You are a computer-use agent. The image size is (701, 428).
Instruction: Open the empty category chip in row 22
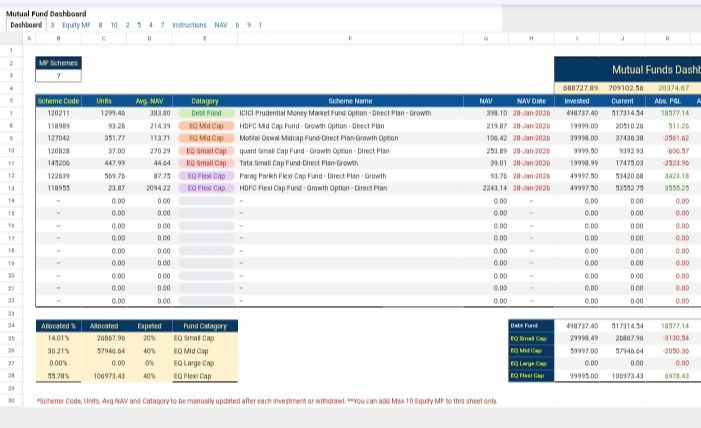pos(206,301)
